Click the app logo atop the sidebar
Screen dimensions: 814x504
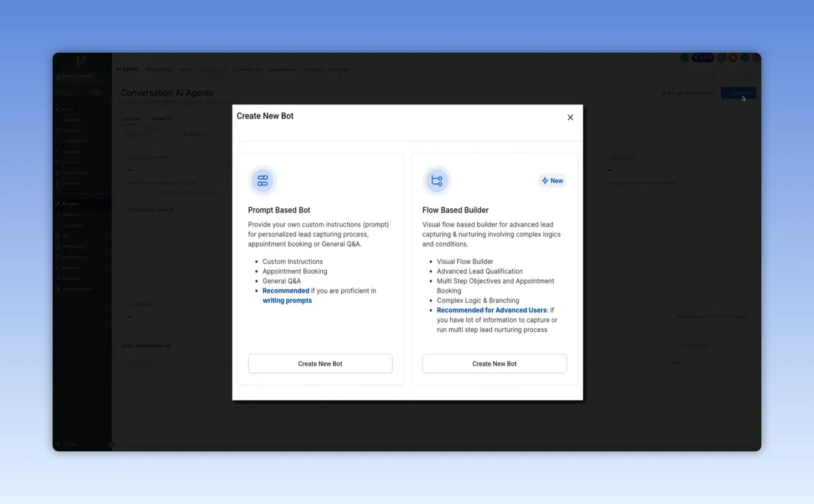point(81,61)
